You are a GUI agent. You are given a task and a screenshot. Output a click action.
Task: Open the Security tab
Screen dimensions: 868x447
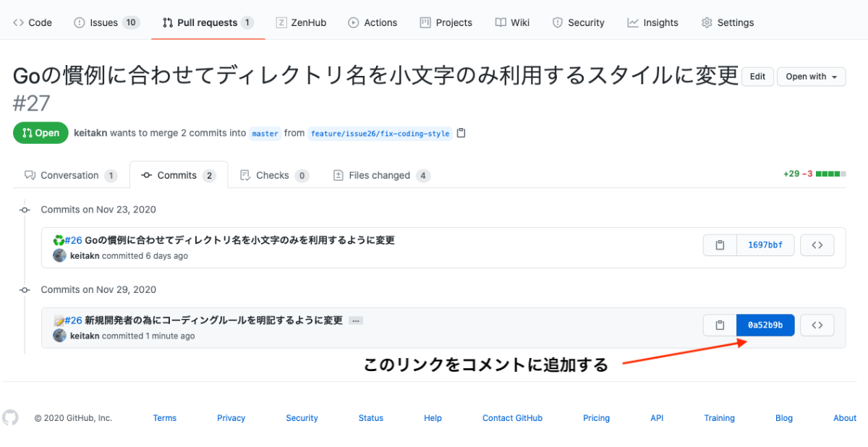click(578, 22)
